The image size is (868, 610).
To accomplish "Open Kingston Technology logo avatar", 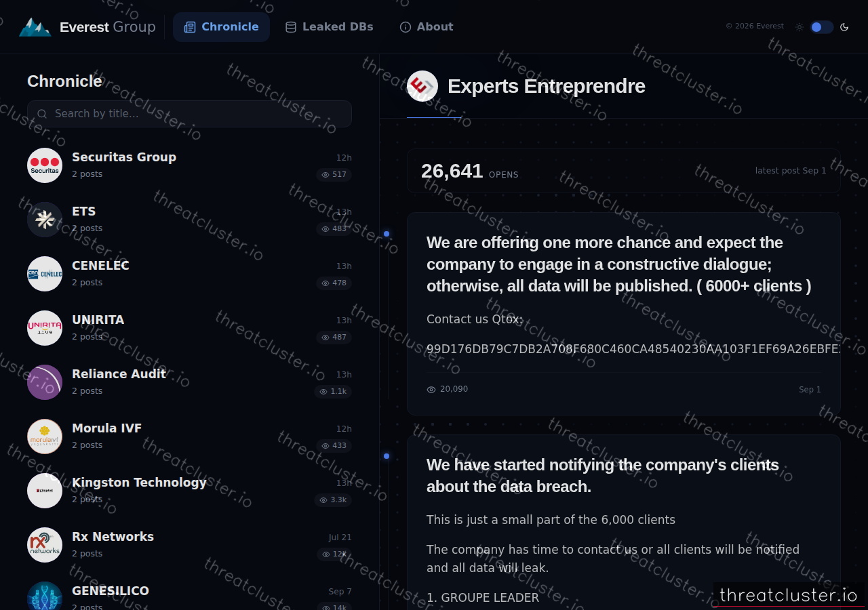I will coord(45,491).
